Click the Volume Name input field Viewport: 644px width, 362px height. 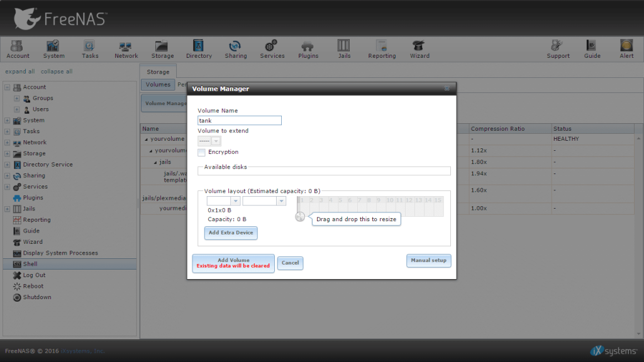[240, 121]
